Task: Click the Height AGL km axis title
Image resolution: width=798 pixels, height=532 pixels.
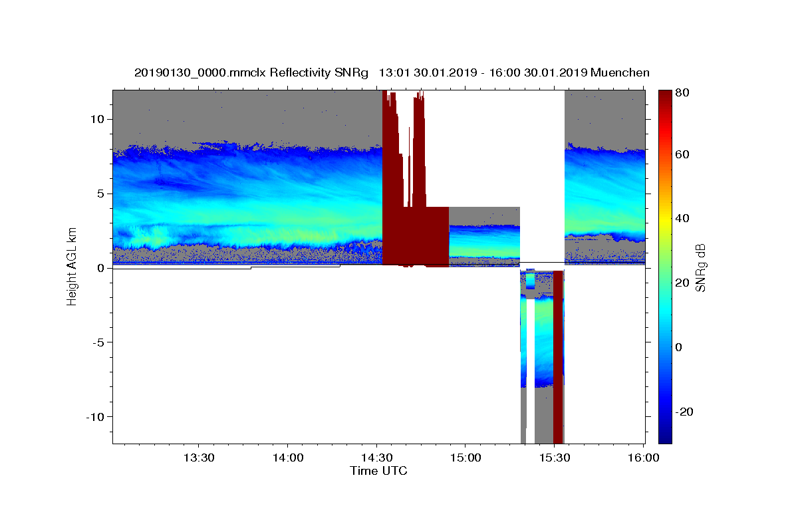Action: [x=72, y=267]
